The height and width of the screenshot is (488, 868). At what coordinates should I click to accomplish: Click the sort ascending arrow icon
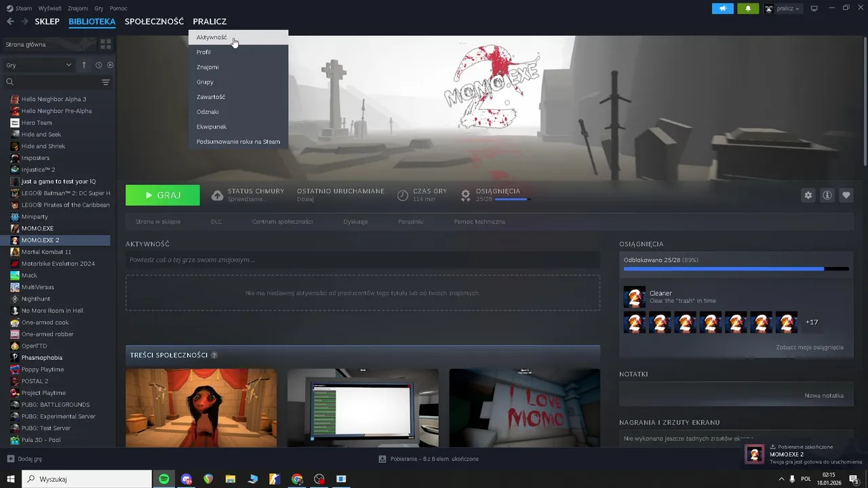coord(84,65)
